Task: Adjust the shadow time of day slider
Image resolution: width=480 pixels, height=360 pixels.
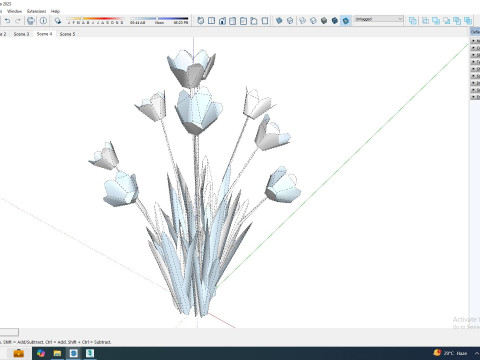Action: click(x=159, y=19)
